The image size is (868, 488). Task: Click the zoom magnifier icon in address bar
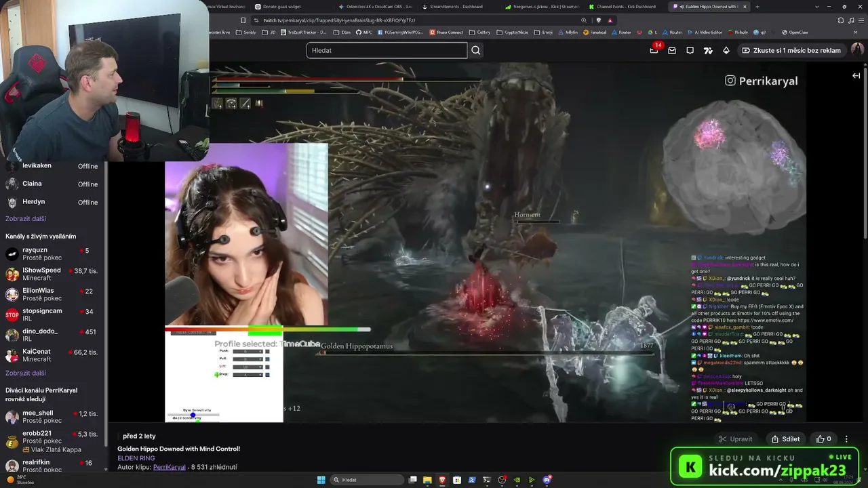coord(584,20)
